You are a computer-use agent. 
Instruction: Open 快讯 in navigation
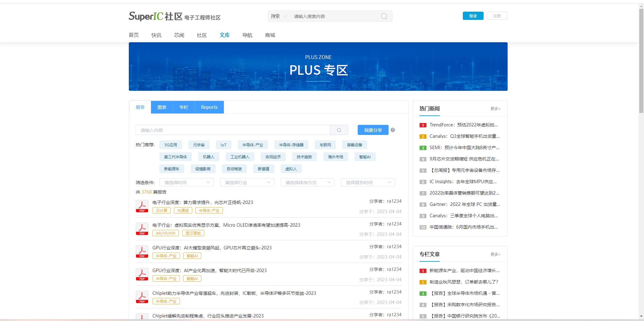[x=157, y=35]
